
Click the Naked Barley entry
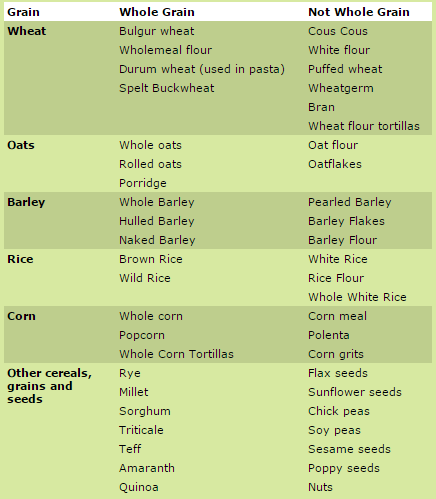click(x=157, y=240)
